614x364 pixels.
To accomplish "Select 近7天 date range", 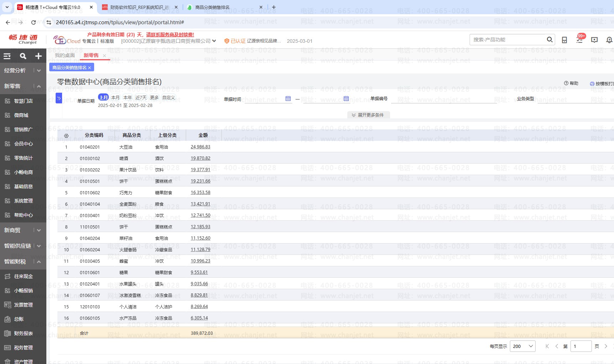I will [141, 97].
